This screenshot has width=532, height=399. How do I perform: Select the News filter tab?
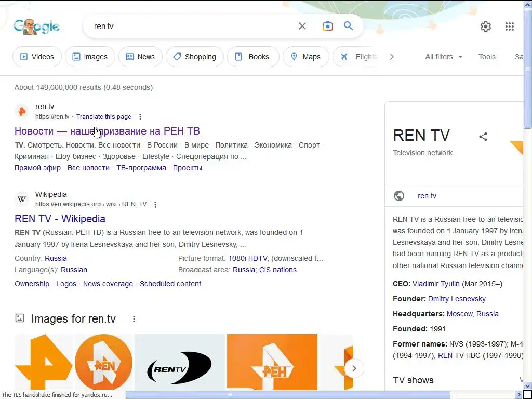(140, 57)
